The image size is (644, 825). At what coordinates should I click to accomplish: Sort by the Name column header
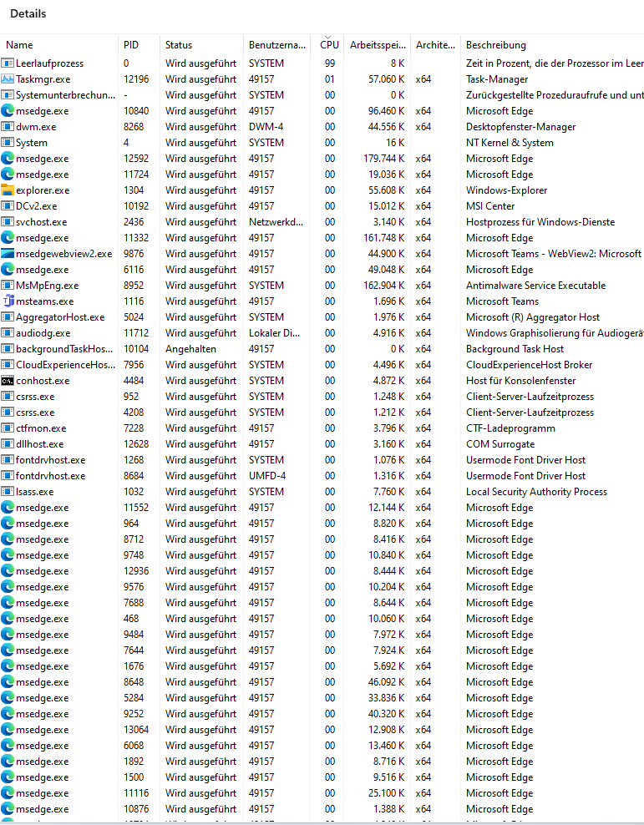click(59, 45)
